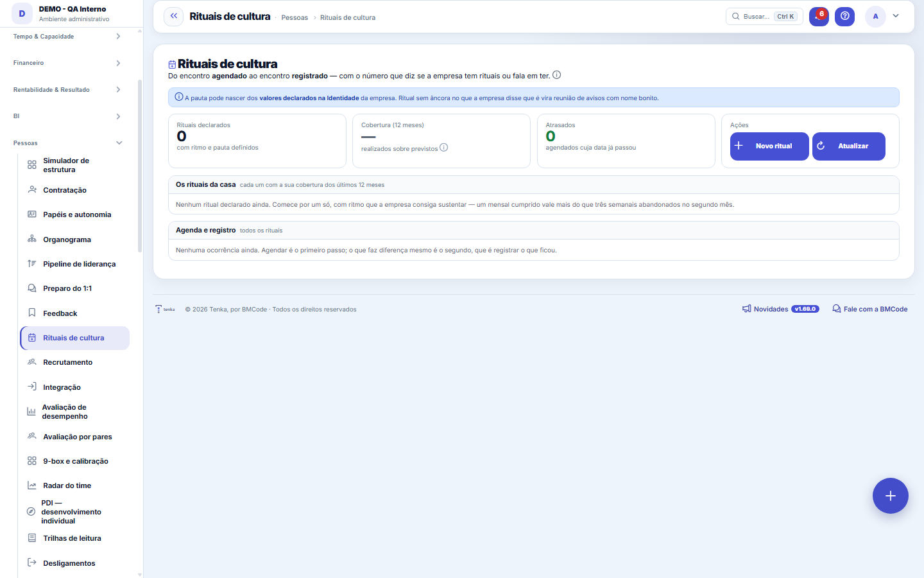
Task: Click the Pessoas breadcrumb link
Action: [x=295, y=17]
